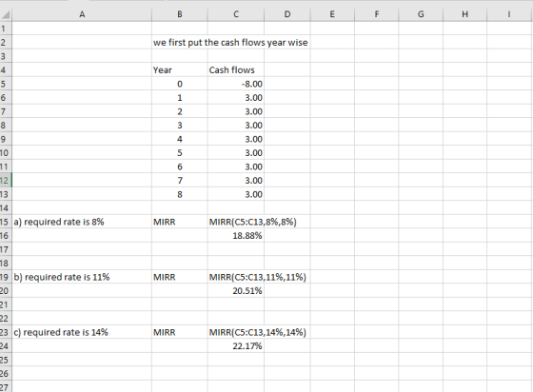The image size is (533, 392).
Task: Select column G header
Action: [421, 14]
